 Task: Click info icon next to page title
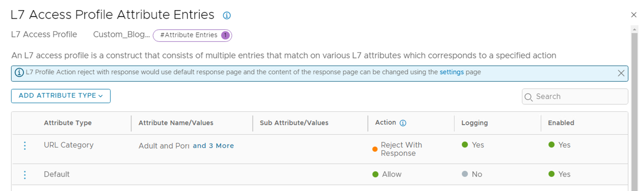(227, 15)
